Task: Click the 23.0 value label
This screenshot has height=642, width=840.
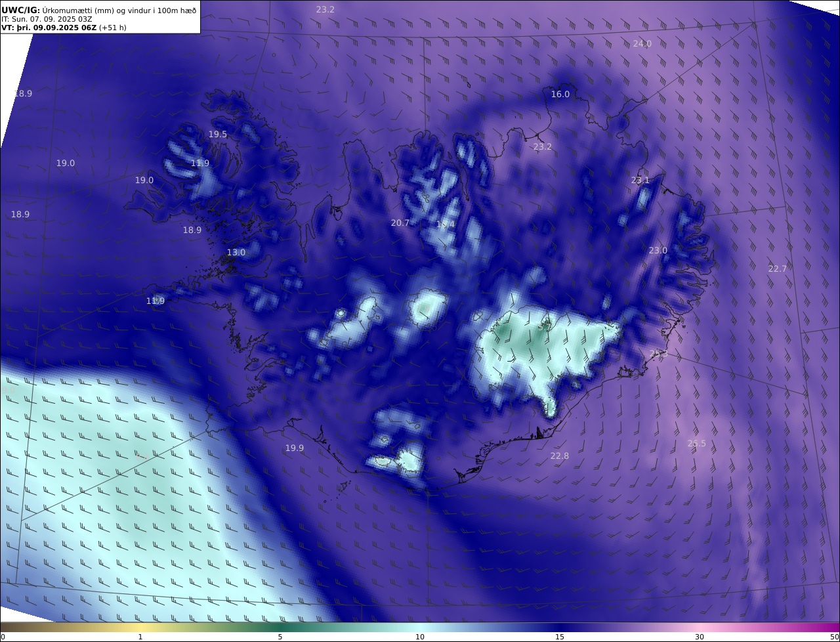Action: click(658, 250)
